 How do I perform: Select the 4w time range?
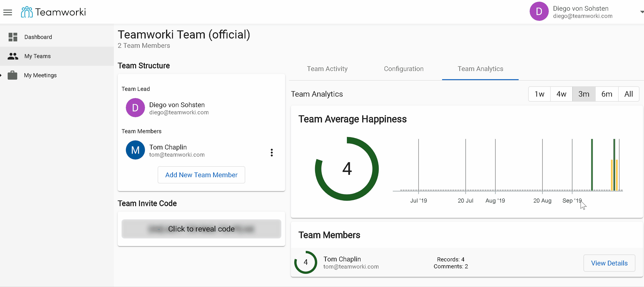[x=561, y=94]
